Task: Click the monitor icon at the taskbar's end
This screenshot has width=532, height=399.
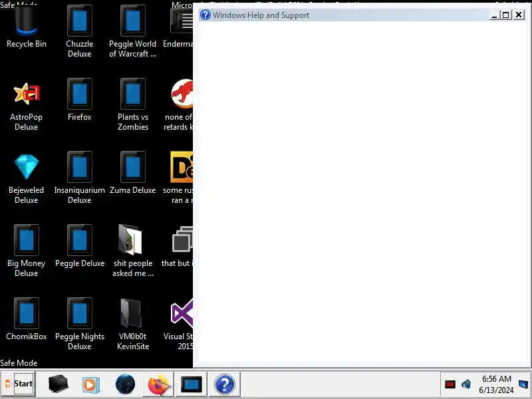Action: (524, 384)
